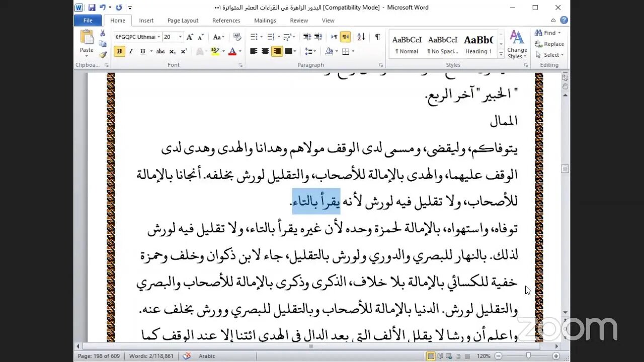The height and width of the screenshot is (362, 644).
Task: Toggle Left-to-Right text direction
Action: pyautogui.click(x=334, y=37)
